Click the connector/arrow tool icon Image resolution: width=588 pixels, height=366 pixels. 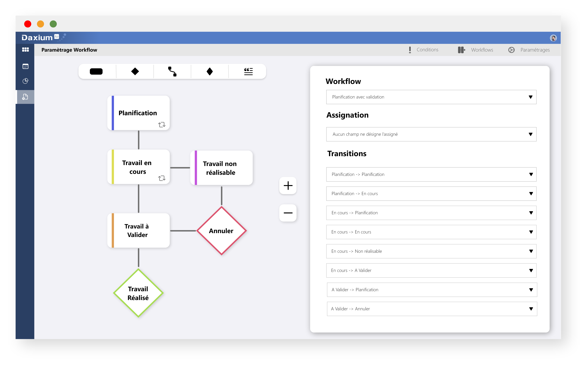coord(172,71)
